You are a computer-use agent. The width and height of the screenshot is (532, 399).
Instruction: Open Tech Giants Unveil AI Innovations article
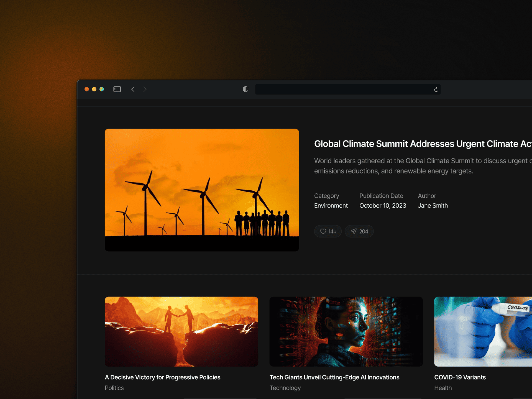point(334,377)
